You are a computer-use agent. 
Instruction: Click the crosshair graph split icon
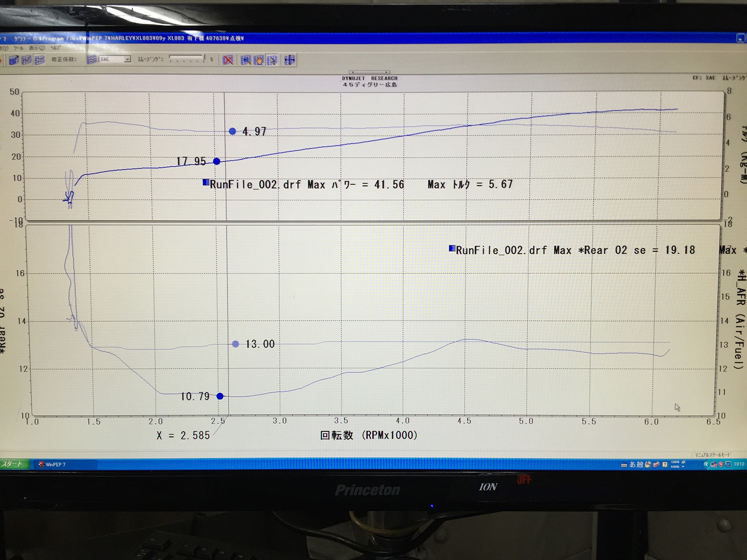pyautogui.click(x=289, y=60)
